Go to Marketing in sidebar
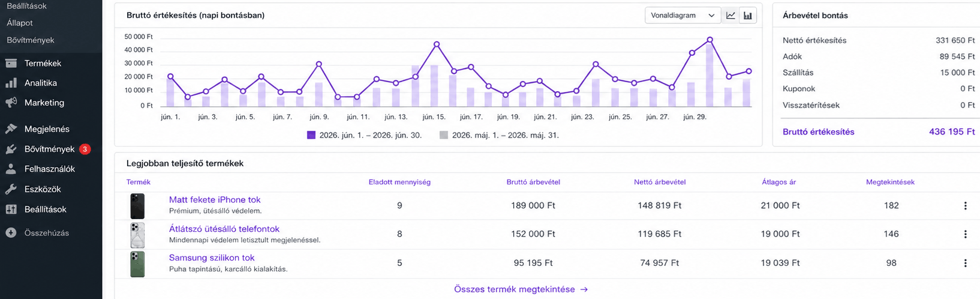The image size is (980, 299). pos(44,103)
